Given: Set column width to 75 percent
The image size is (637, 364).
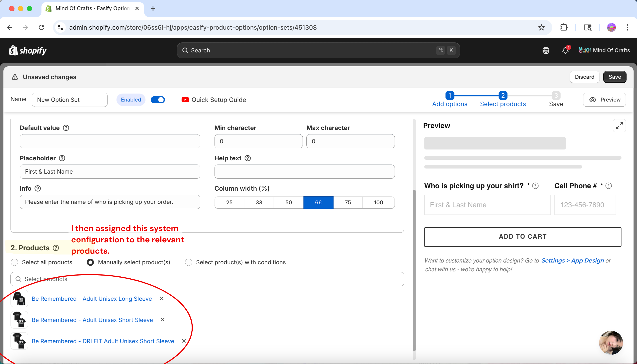Looking at the screenshot, I should tap(347, 203).
